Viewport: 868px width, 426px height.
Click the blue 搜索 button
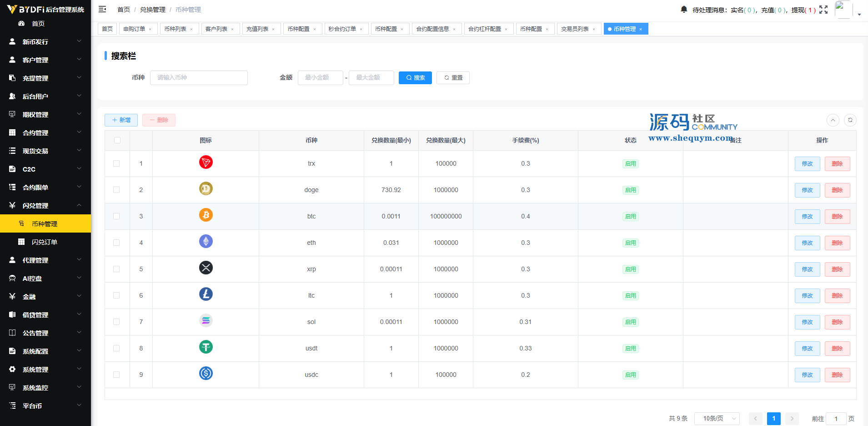tap(415, 78)
